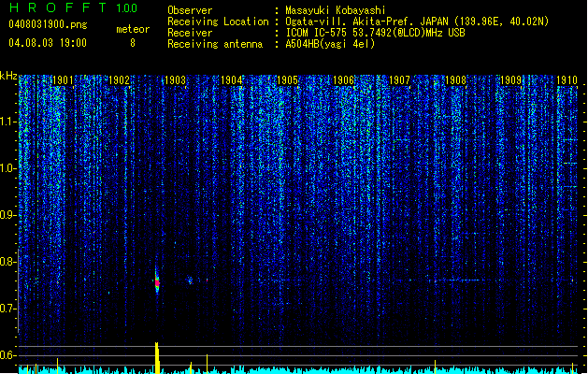Click the kHz frequency axis unit label
Screen dimensions: 588x374
[8, 76]
